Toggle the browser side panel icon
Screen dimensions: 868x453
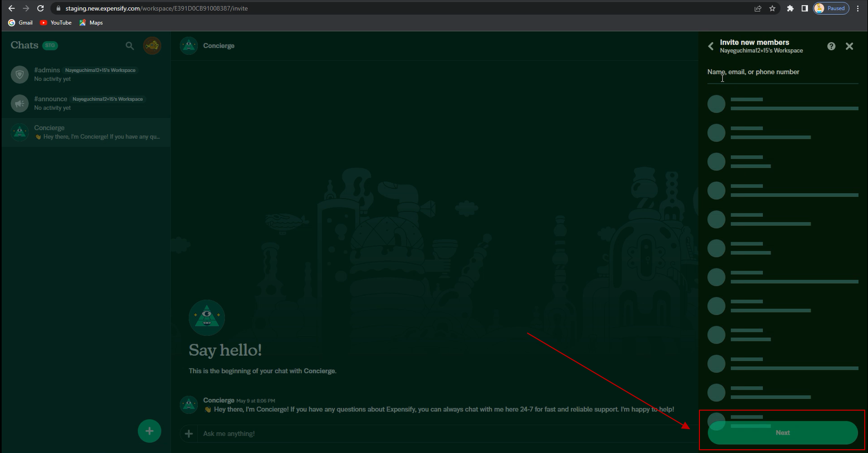[x=805, y=8]
